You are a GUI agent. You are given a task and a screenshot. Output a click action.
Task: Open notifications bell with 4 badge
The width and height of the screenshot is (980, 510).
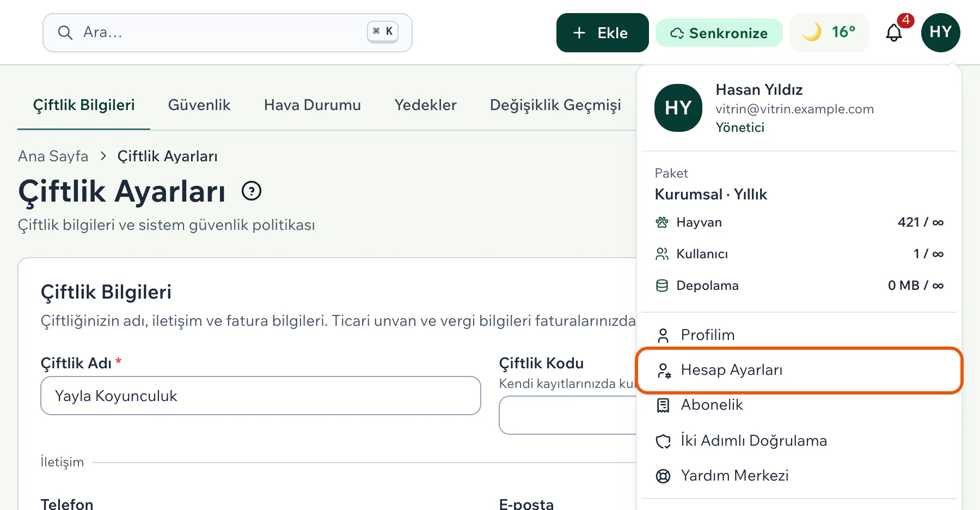tap(894, 33)
